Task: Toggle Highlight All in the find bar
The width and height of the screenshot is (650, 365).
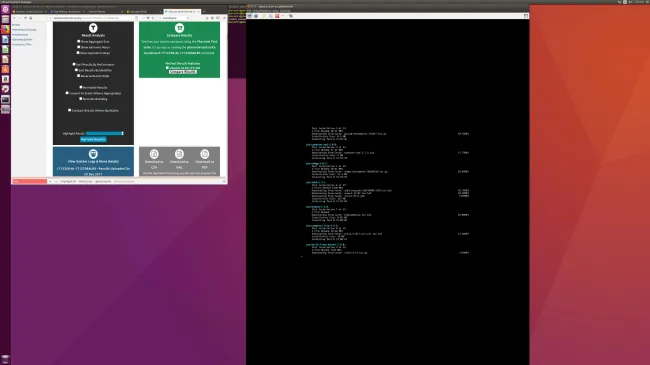Action: pos(68,181)
